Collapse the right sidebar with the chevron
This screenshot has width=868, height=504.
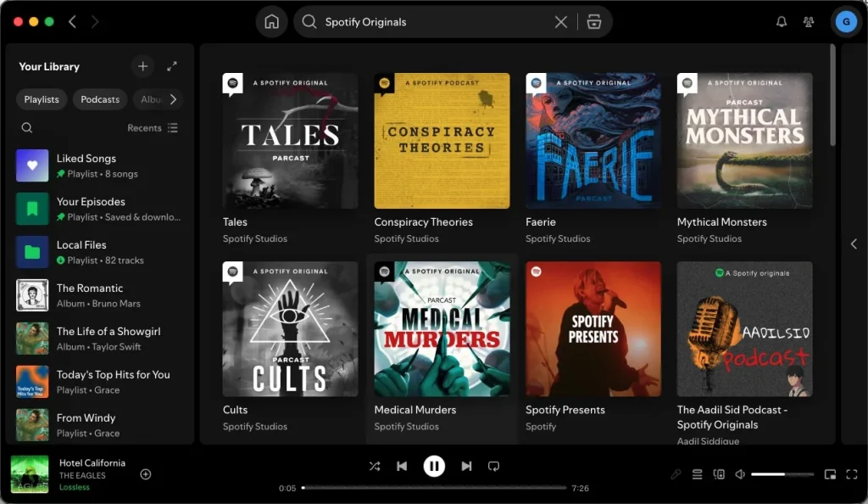pyautogui.click(x=854, y=244)
